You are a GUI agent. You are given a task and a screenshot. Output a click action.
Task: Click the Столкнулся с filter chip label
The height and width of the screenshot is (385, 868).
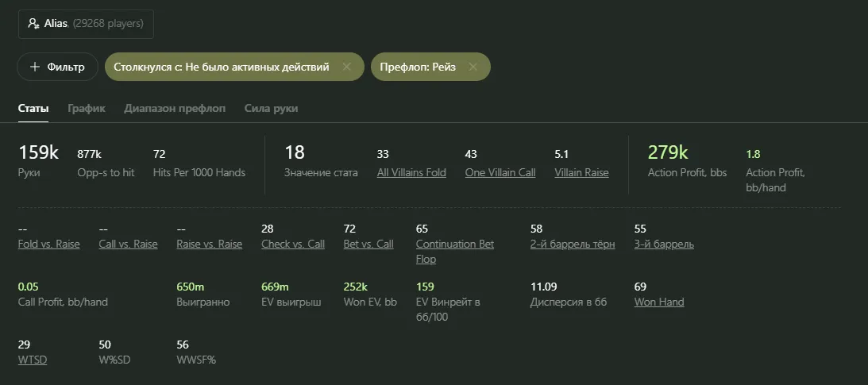pyautogui.click(x=221, y=67)
